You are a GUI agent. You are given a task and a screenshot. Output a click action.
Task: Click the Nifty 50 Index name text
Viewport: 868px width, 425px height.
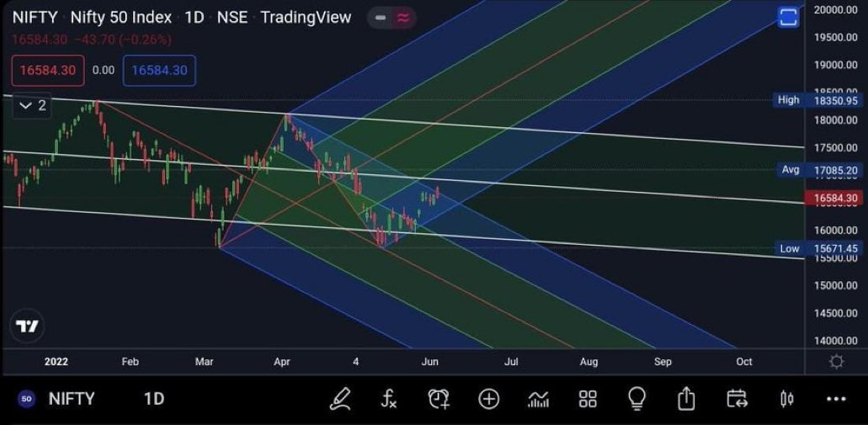click(121, 17)
